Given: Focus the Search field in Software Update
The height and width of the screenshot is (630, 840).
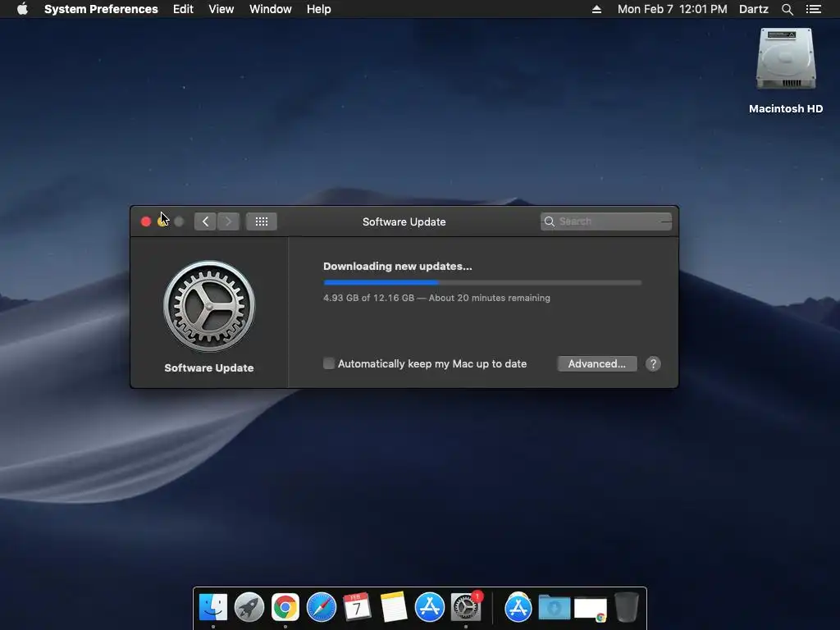Looking at the screenshot, I should point(606,221).
